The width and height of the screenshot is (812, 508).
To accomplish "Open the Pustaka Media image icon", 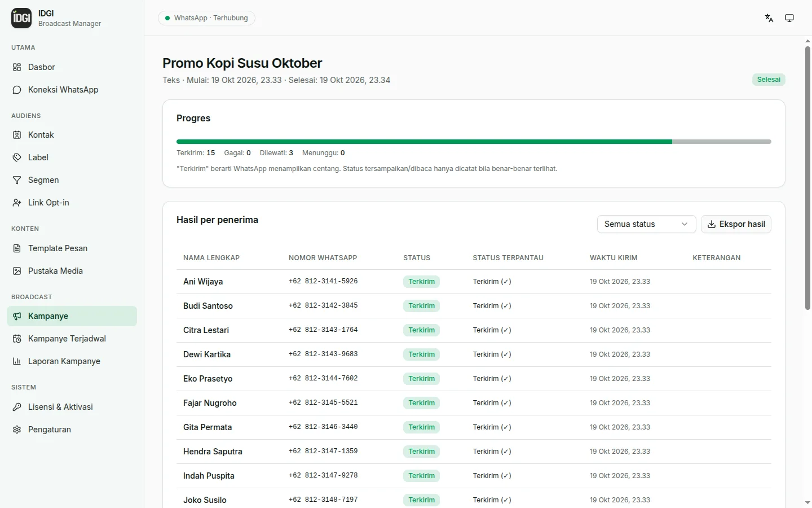I will coord(17,271).
